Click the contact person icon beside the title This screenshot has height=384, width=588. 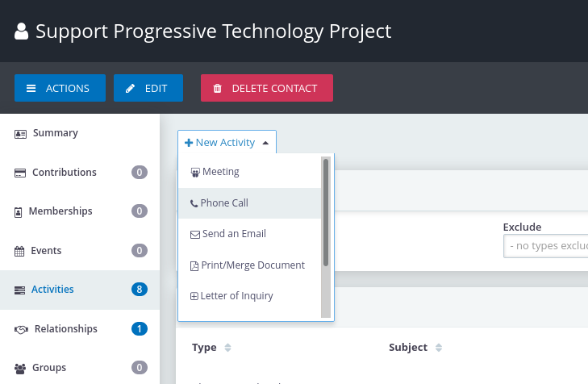tap(22, 31)
